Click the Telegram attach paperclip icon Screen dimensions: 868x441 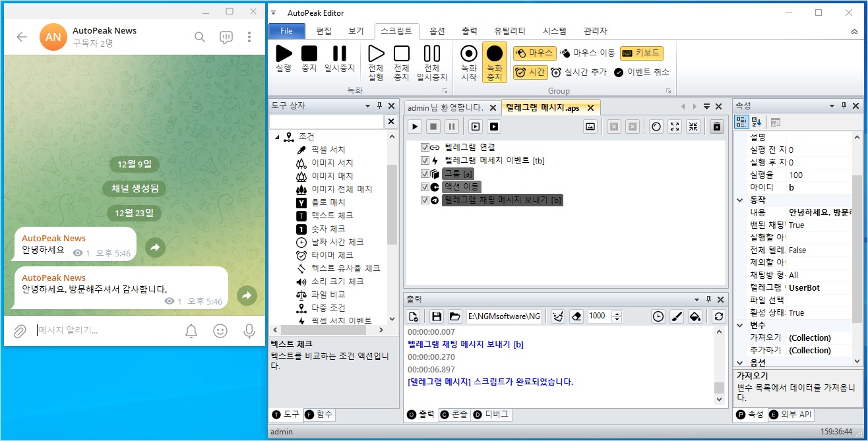(20, 330)
